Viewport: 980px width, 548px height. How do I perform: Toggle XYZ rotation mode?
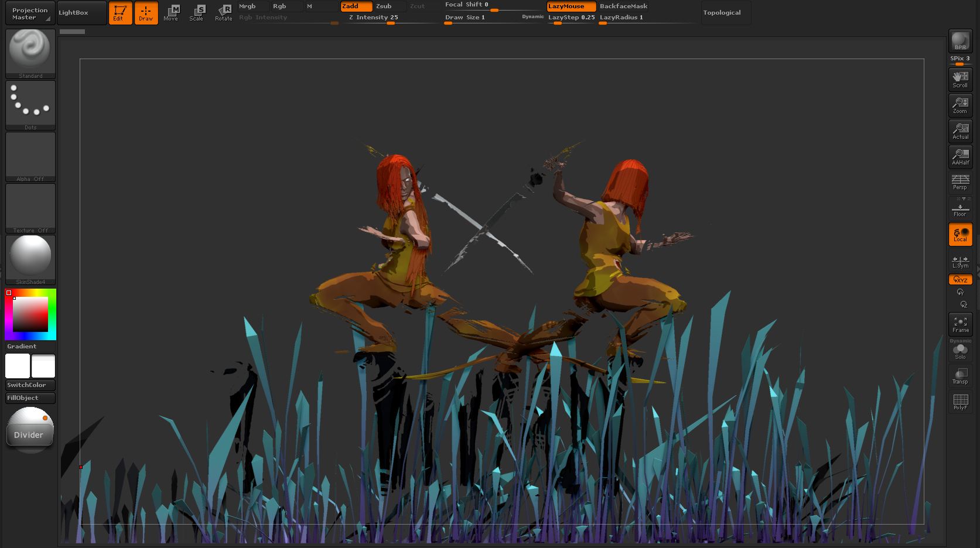pyautogui.click(x=960, y=280)
